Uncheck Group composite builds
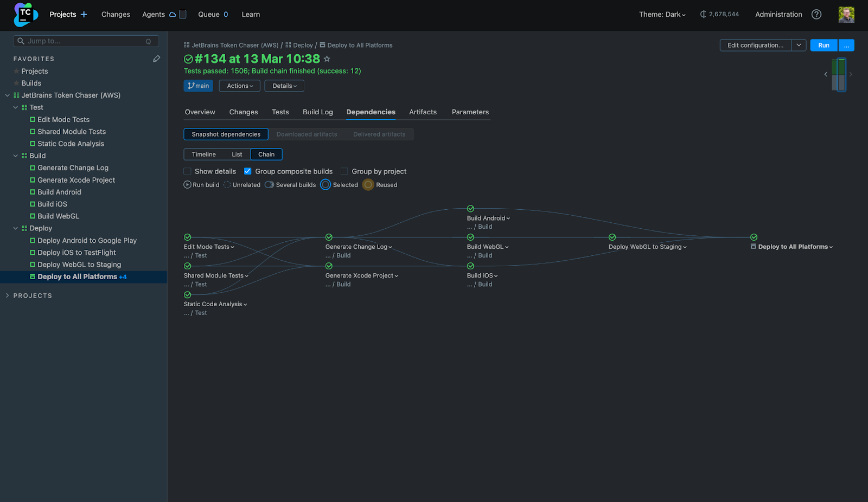Screen dimensions: 868x502 pos(248,171)
